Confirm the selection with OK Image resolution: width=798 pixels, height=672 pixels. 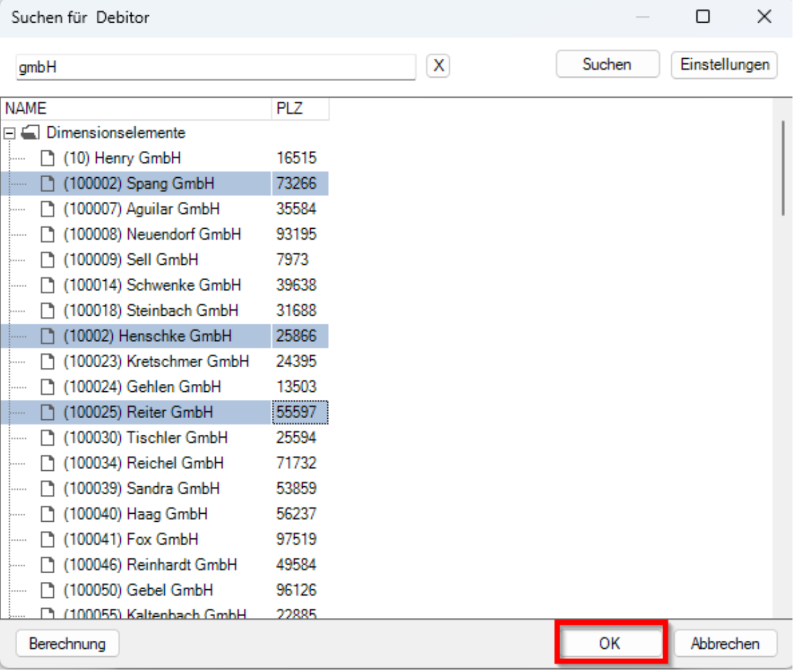610,643
